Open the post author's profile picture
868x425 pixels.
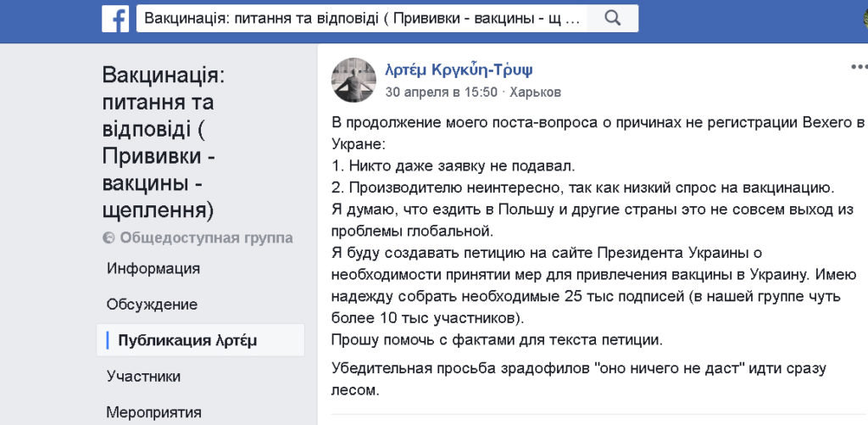[353, 80]
